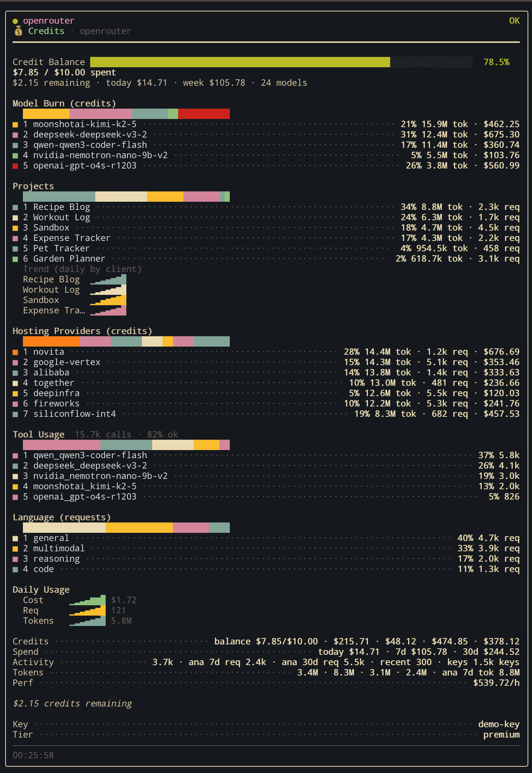Click the Hosting Providers (credits) heading

point(82,331)
